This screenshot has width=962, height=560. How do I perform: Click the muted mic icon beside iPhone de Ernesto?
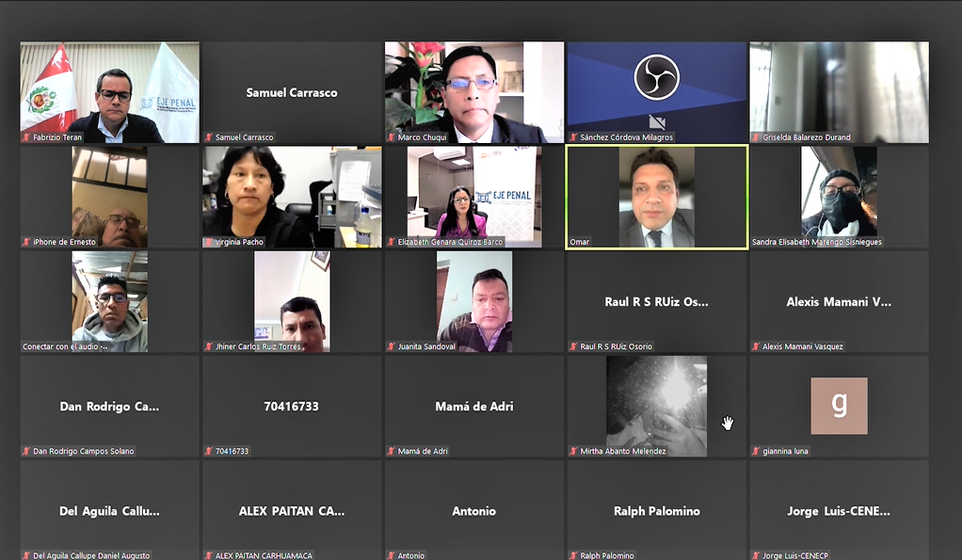[25, 242]
